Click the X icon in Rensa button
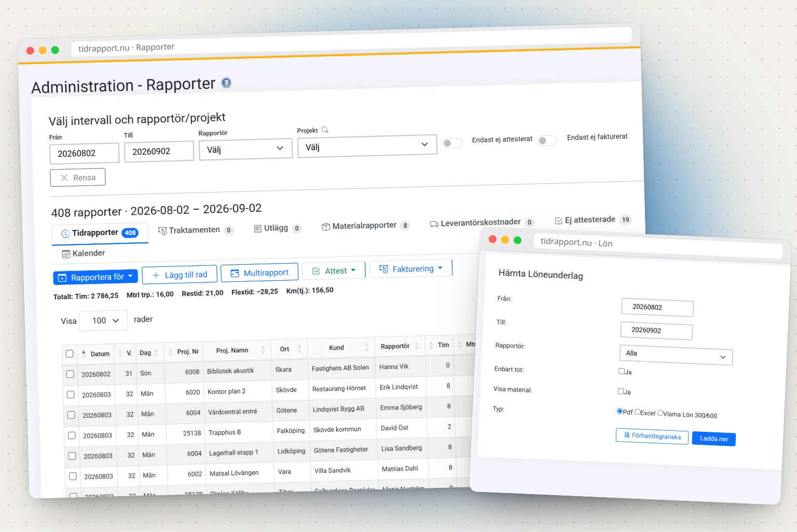Viewport: 797px width, 532px height. point(64,178)
